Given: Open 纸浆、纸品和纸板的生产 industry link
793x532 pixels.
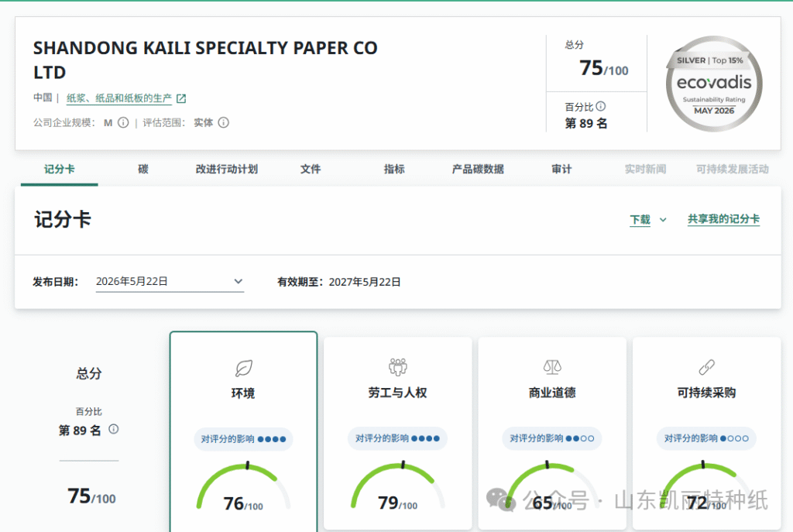Looking at the screenshot, I should [x=119, y=98].
